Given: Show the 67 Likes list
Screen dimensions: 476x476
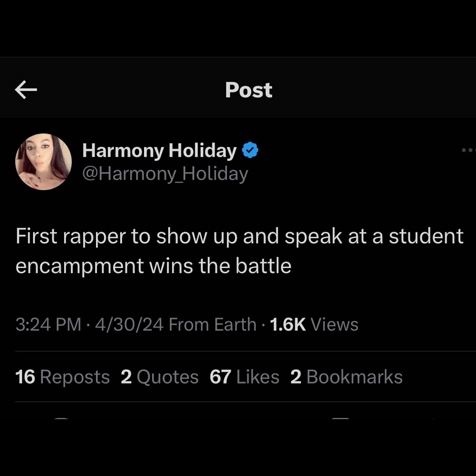Looking at the screenshot, I should pos(245,377).
